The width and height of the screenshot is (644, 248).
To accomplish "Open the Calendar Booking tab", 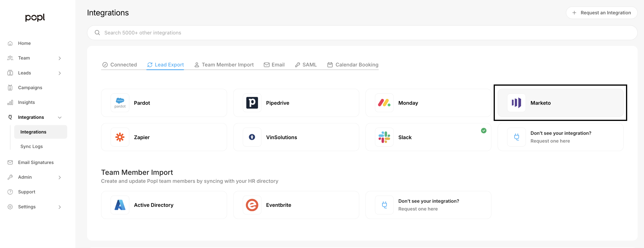I will click(353, 65).
